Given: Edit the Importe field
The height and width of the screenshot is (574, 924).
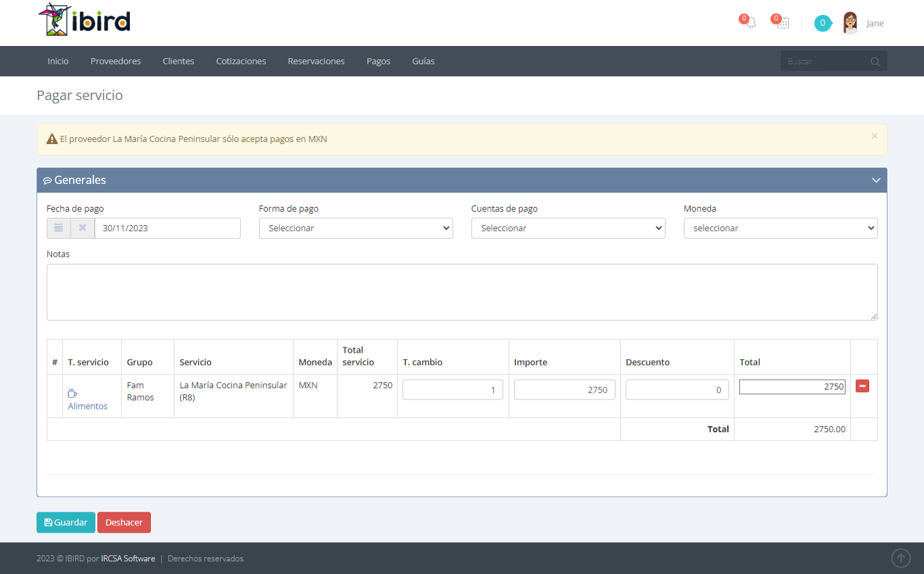Looking at the screenshot, I should click(x=564, y=389).
